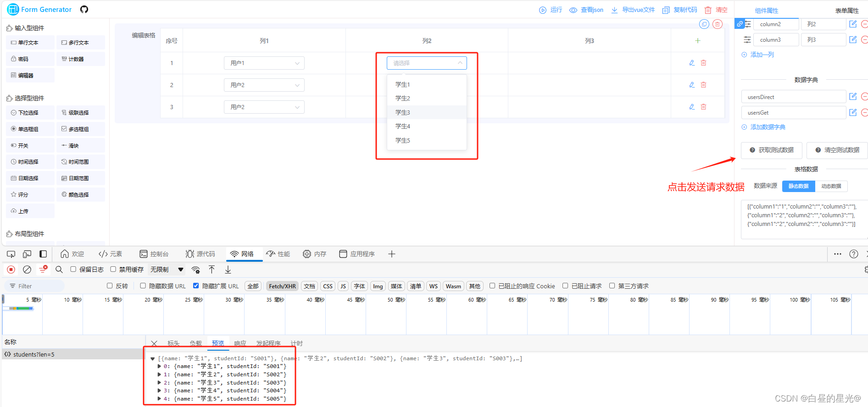This screenshot has height=407, width=868.
Task: Uncheck 隐藏扩展 URL checkbox
Action: 196,286
